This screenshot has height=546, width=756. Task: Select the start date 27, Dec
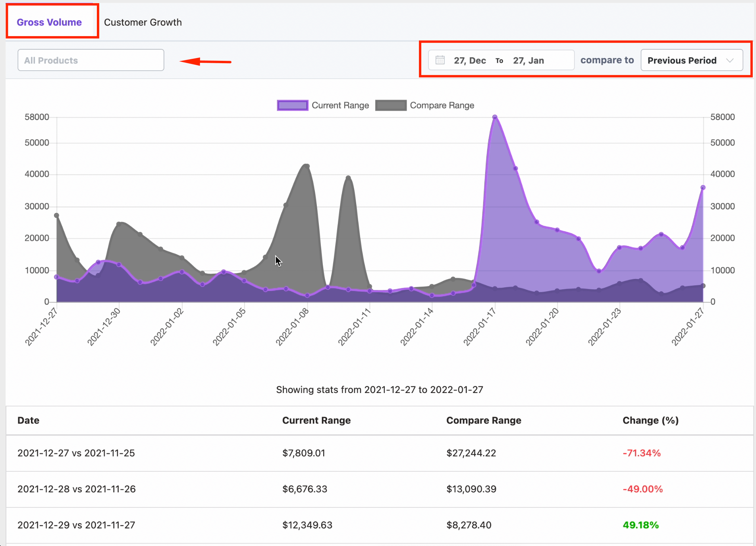pos(470,60)
